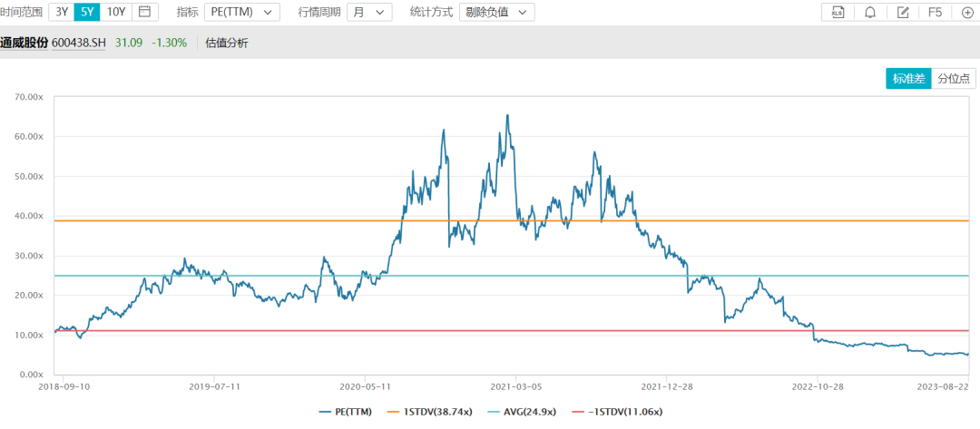The image size is (980, 429).
Task: Open the F5 company profile shortcut
Action: [935, 12]
